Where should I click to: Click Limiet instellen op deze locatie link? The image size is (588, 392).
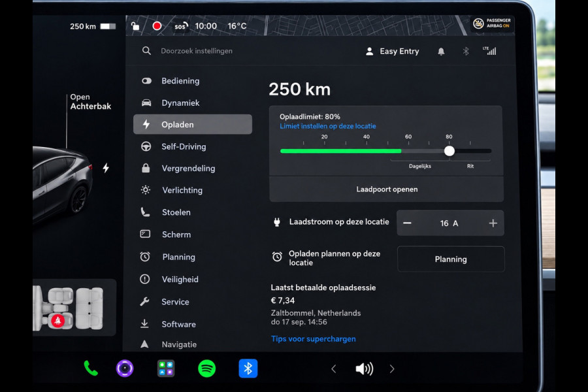(328, 126)
